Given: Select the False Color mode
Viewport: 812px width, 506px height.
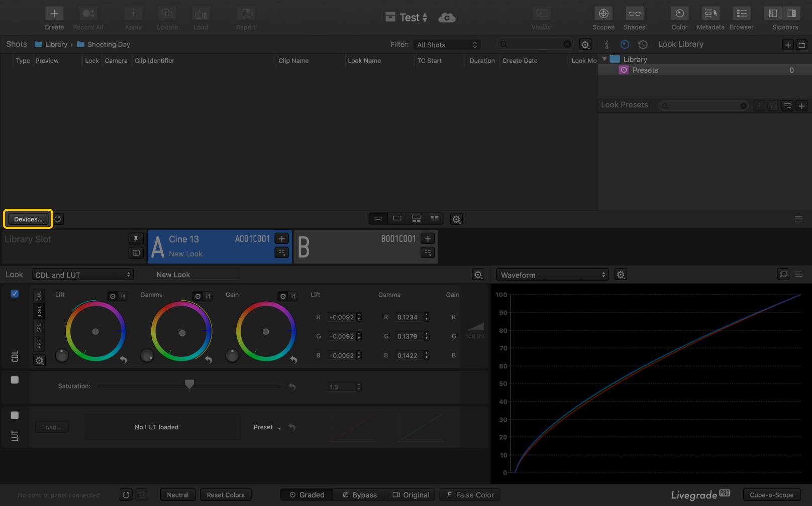Looking at the screenshot, I should pos(470,495).
